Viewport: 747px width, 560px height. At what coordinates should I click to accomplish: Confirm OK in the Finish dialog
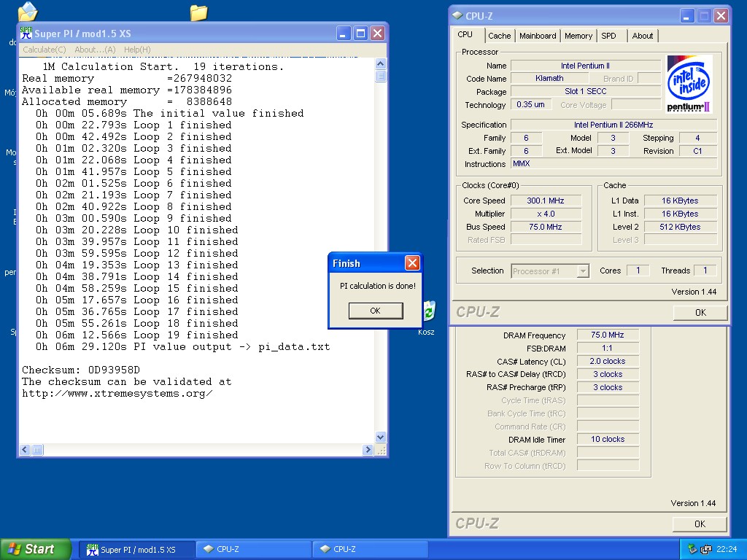[376, 311]
